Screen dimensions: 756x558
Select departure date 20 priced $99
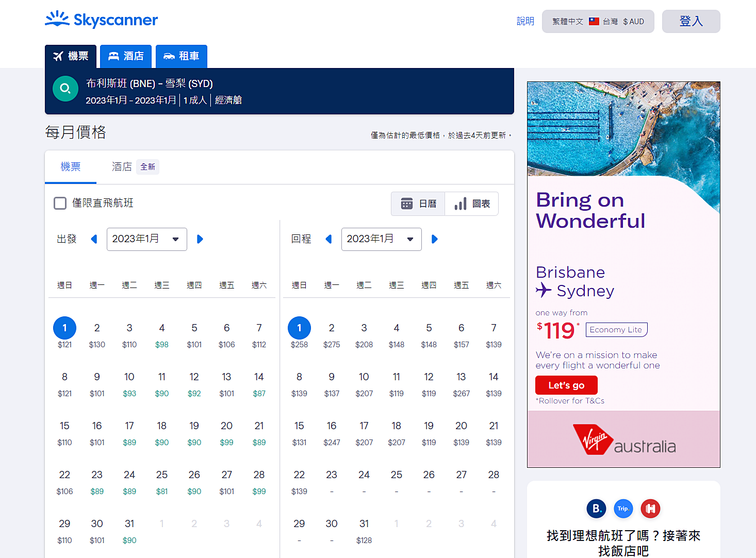[226, 433]
